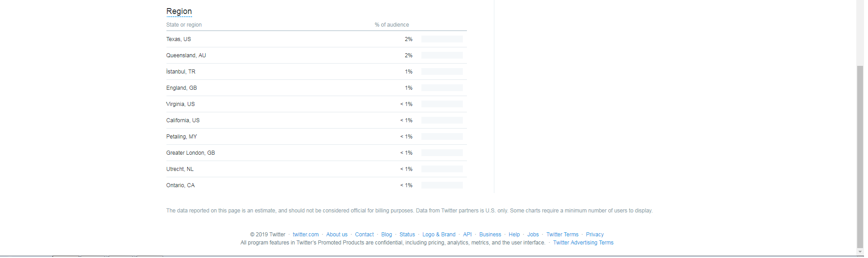Open the About us link
Screen dimensions: 868x258
pyautogui.click(x=337, y=235)
